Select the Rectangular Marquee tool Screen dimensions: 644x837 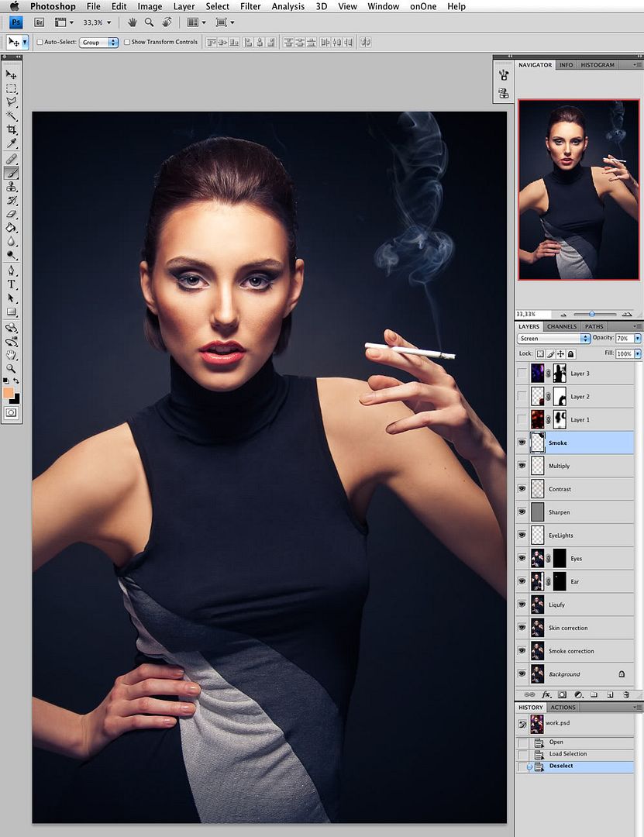click(11, 88)
